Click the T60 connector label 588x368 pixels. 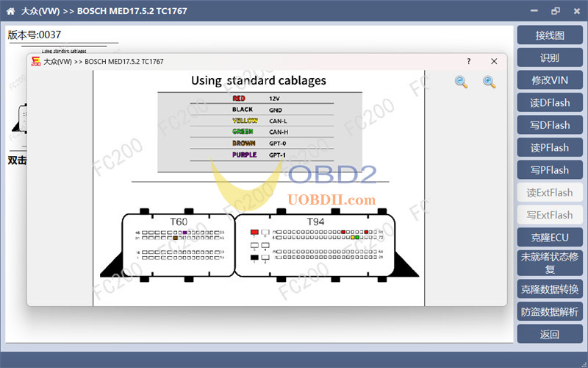point(179,222)
